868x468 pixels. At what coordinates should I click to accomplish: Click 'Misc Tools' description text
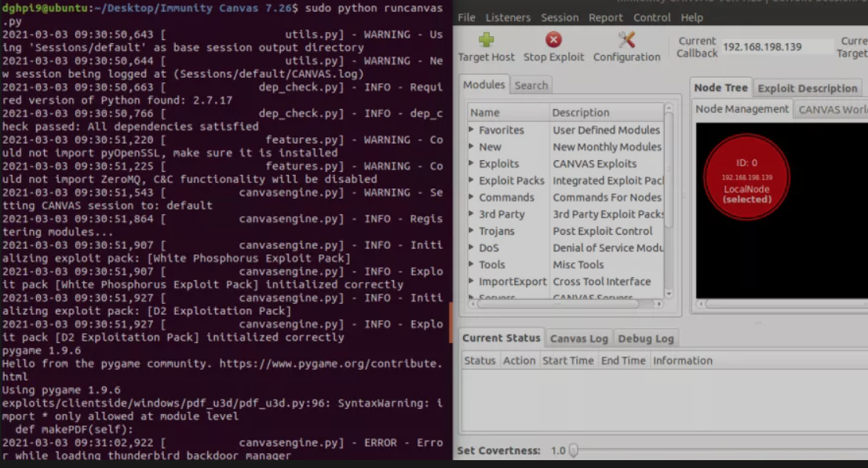click(578, 265)
